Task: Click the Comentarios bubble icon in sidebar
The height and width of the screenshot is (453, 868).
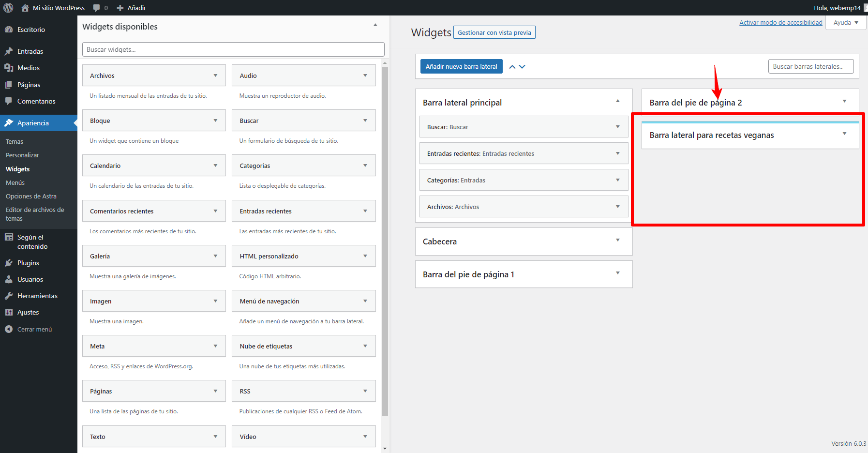Action: (9, 101)
